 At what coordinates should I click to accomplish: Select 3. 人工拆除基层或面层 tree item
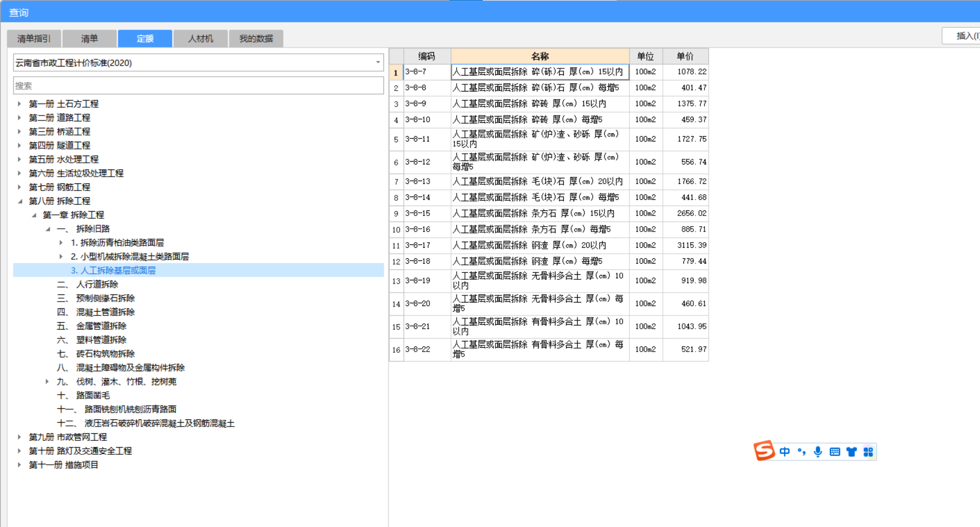(113, 270)
